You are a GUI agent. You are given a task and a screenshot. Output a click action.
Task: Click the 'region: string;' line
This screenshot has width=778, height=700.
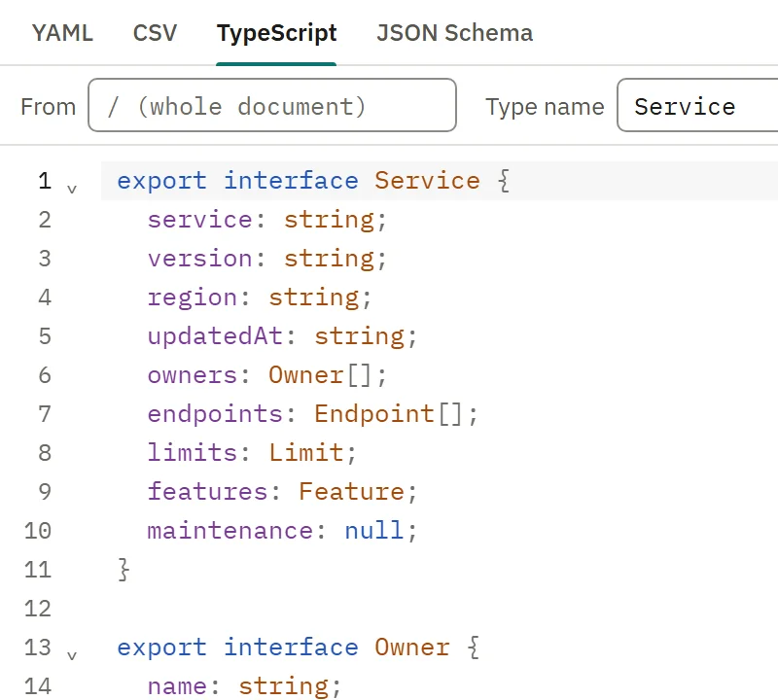pos(259,297)
